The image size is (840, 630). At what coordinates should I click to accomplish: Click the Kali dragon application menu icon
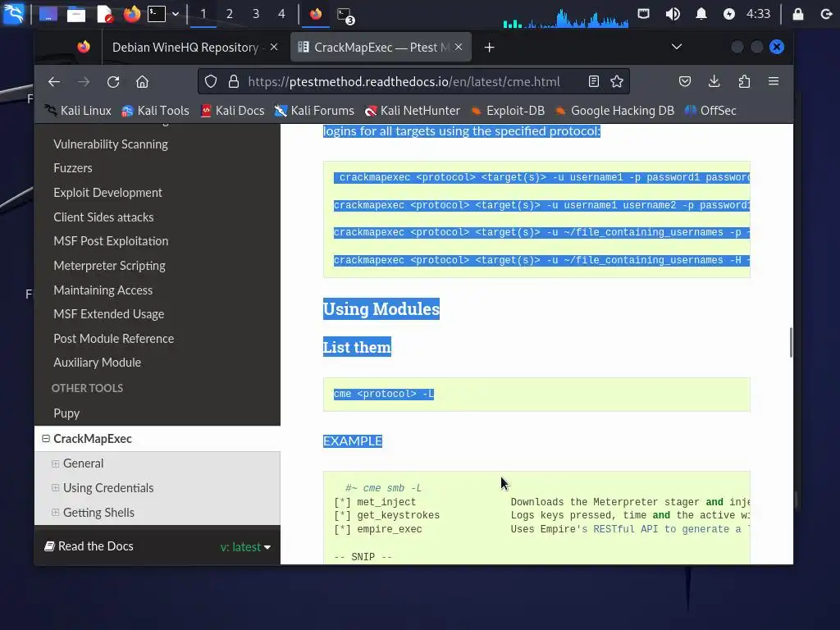click(13, 13)
